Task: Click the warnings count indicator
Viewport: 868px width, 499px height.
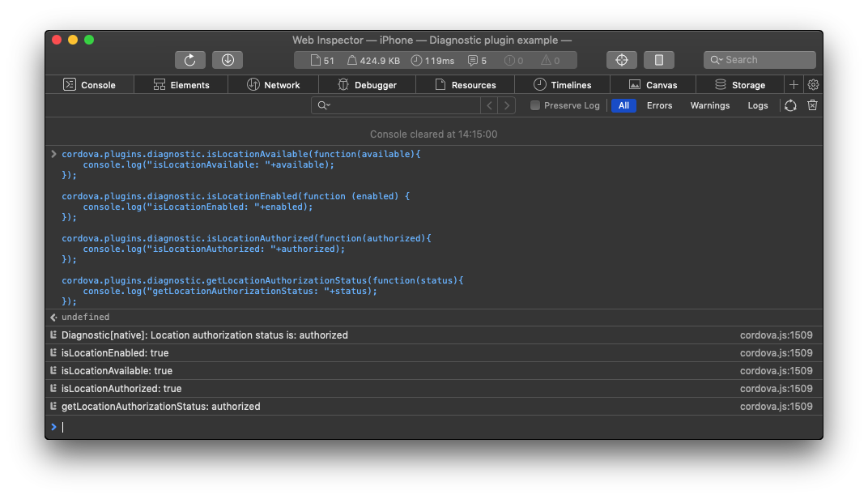Action: pyautogui.click(x=551, y=61)
